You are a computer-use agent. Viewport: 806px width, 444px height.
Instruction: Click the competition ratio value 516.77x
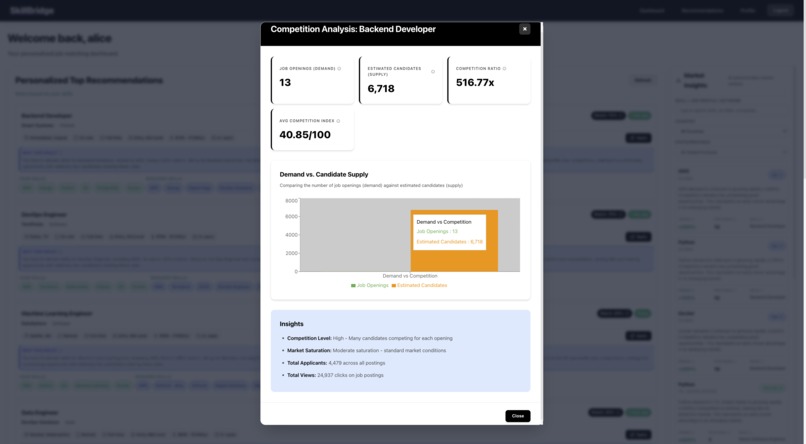(475, 82)
